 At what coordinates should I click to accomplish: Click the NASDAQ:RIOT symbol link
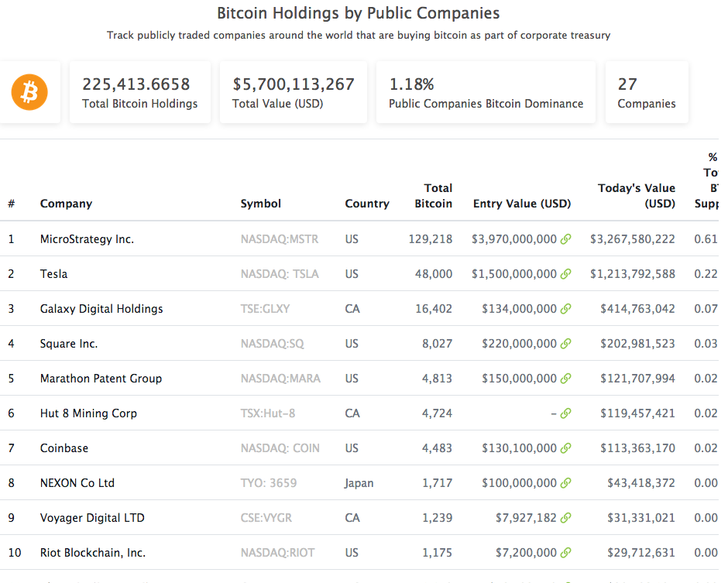(277, 552)
